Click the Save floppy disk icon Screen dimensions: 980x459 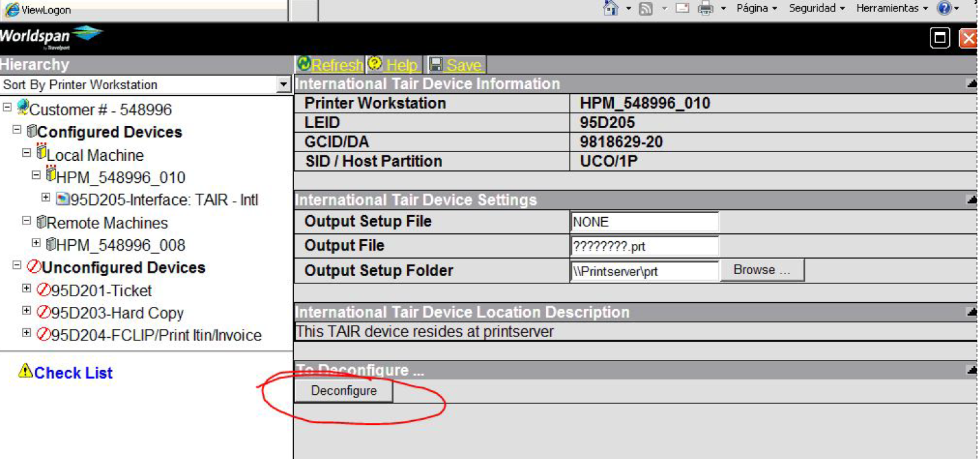coord(436,64)
